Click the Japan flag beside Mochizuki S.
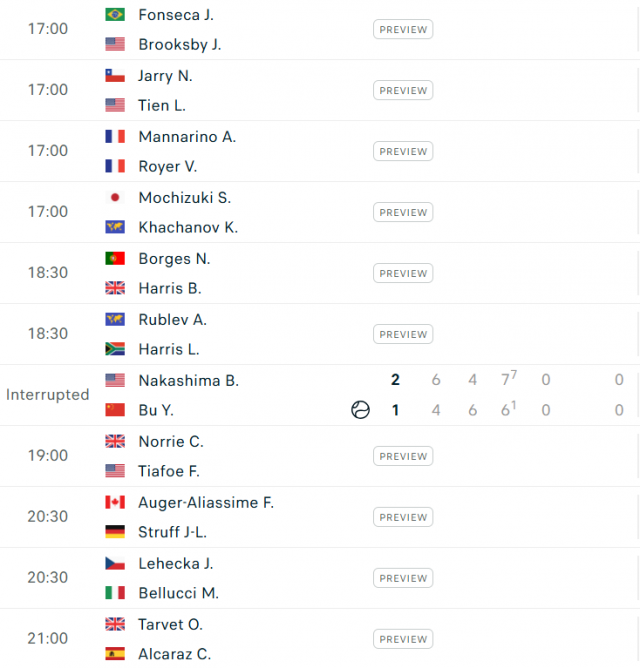640x668 pixels. pyautogui.click(x=115, y=197)
